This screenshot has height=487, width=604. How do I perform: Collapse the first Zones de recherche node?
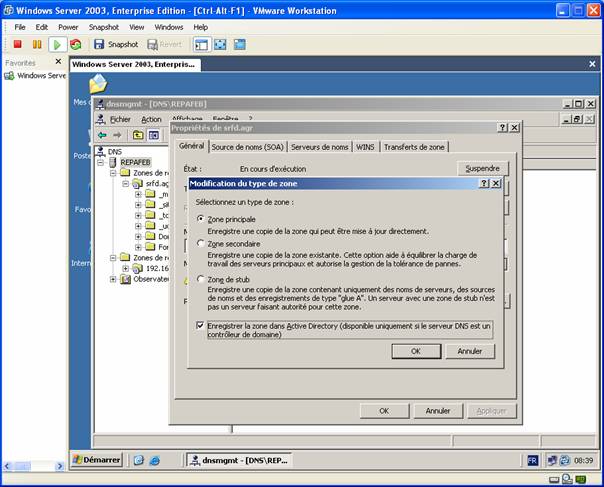click(x=113, y=173)
